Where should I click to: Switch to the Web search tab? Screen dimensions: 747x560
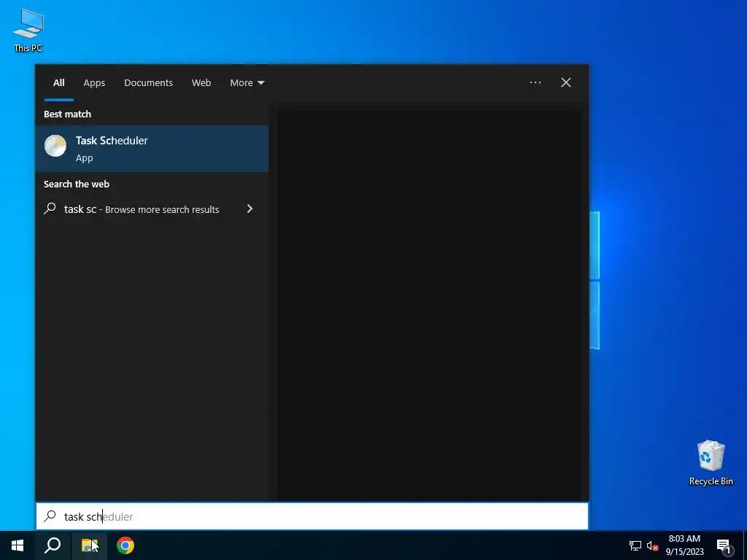tap(201, 83)
